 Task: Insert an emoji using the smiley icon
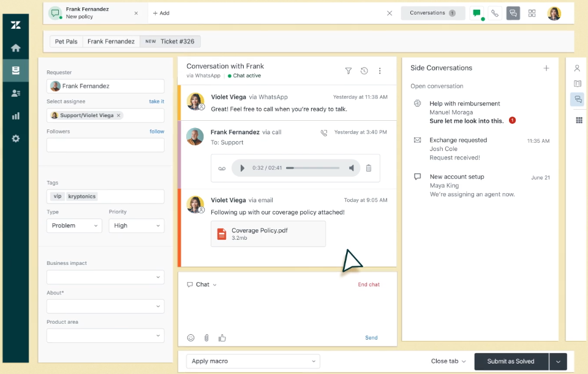pyautogui.click(x=190, y=338)
